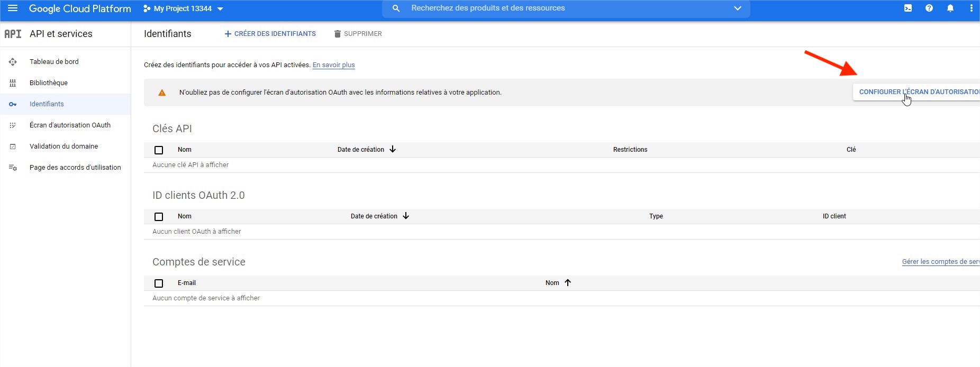Click the Restrictions column header
This screenshot has width=980, height=367.
pos(630,150)
